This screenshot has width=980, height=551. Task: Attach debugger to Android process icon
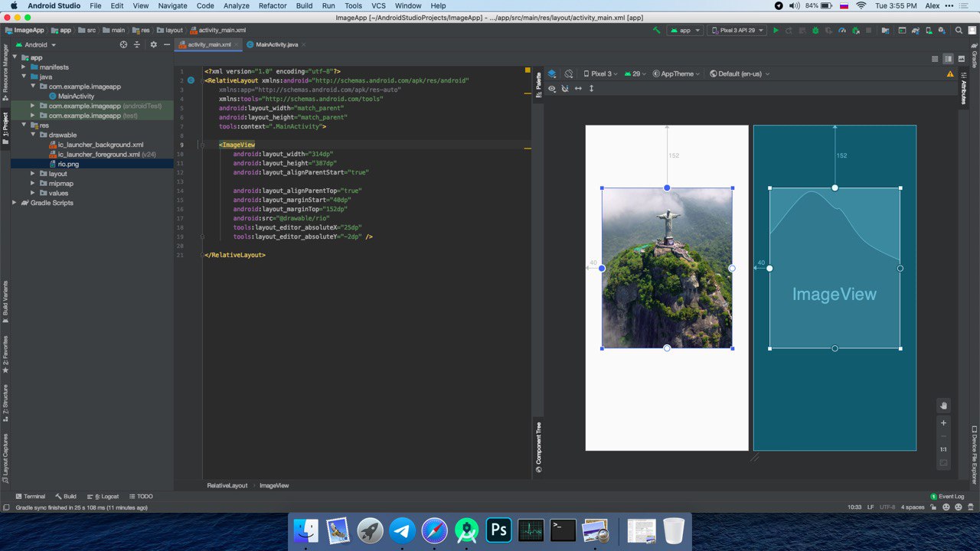tap(856, 31)
